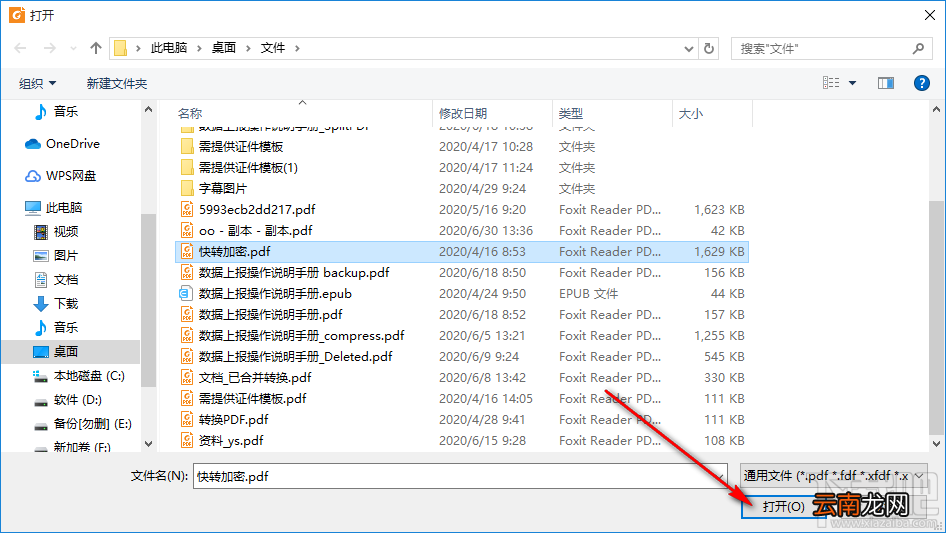Select 本地磁盘 (C:) drive

point(78,376)
